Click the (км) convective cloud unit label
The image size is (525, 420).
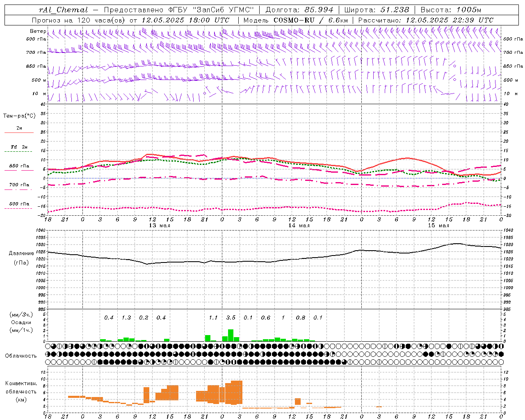click(21, 399)
